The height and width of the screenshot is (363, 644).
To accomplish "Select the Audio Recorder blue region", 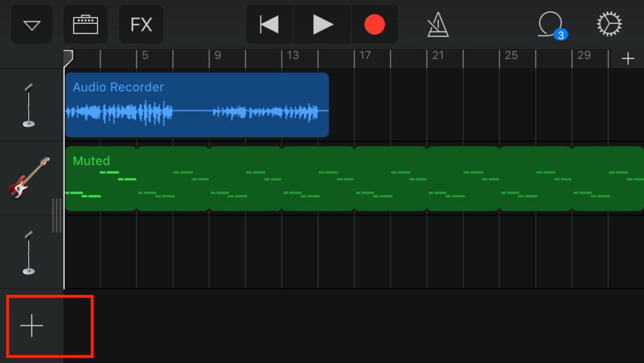I will click(x=197, y=105).
